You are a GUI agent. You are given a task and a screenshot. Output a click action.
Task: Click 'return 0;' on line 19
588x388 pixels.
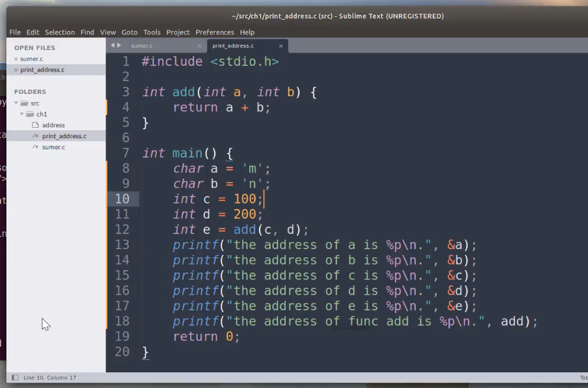pos(206,337)
